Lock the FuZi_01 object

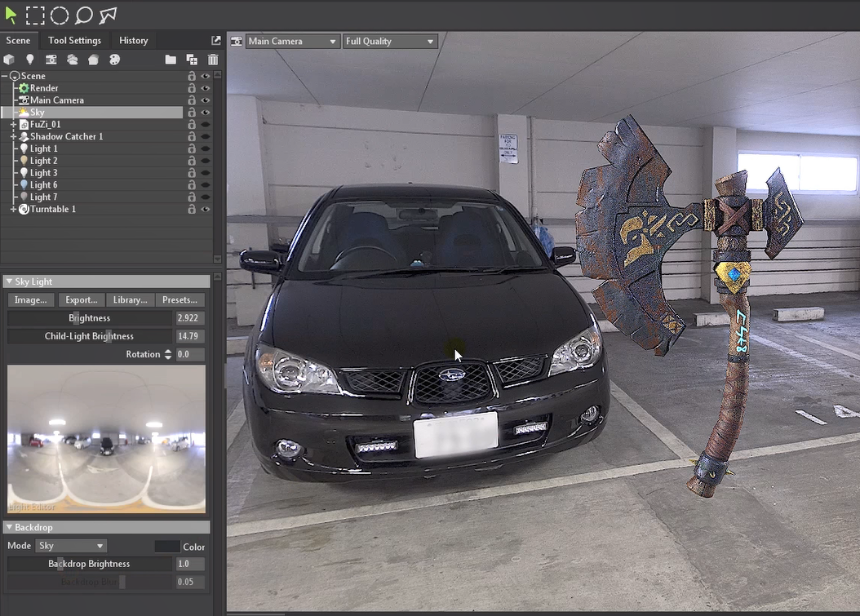[192, 125]
